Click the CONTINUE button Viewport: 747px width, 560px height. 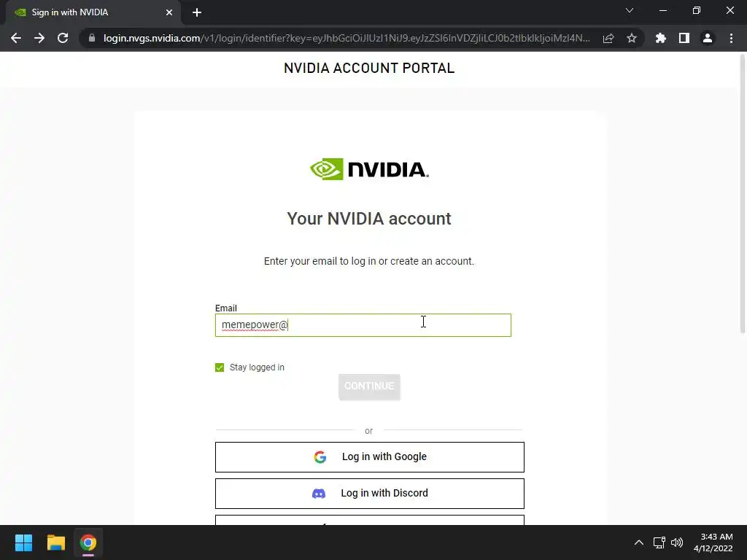pos(369,386)
